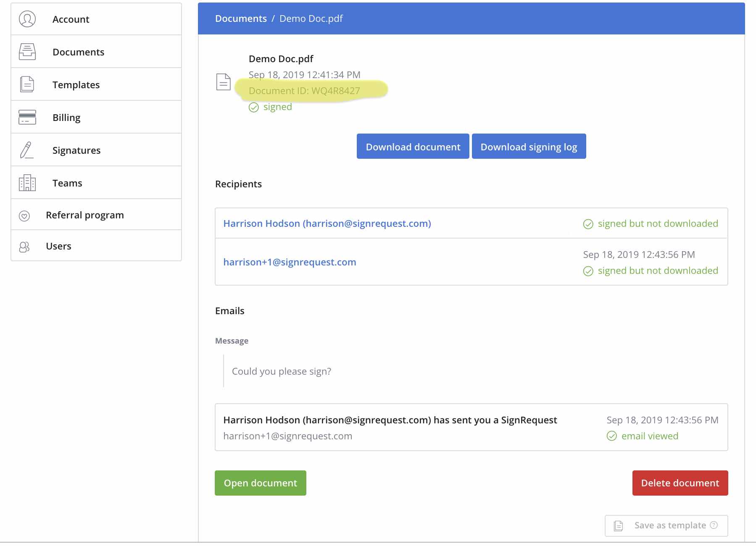Open the Templates section
Image resolution: width=756 pixels, height=546 pixels.
(x=96, y=84)
